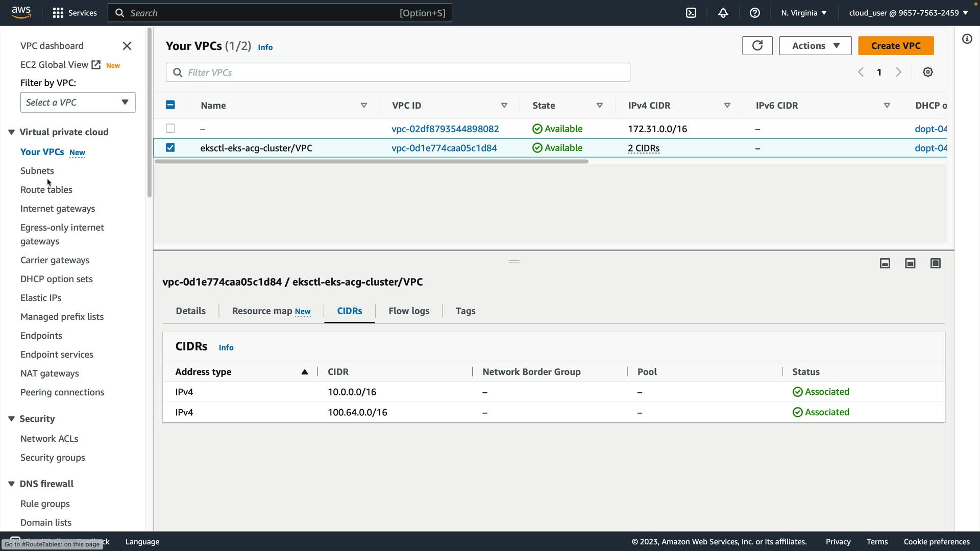Open the Actions dropdown
The width and height of the screenshot is (980, 551).
pyautogui.click(x=815, y=45)
